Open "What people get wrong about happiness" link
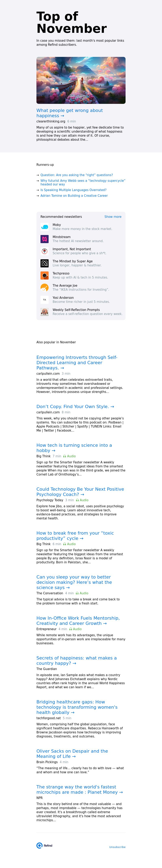162x868 pixels. (69, 113)
